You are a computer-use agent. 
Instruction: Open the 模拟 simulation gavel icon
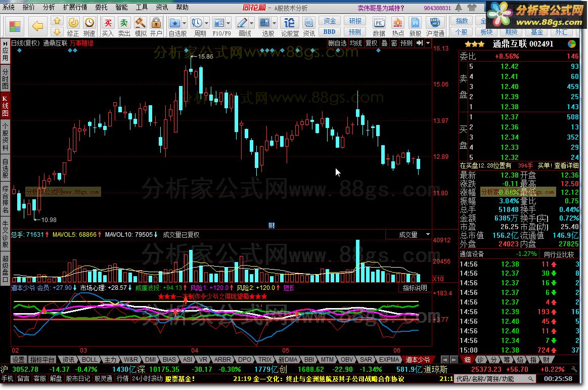[140, 23]
